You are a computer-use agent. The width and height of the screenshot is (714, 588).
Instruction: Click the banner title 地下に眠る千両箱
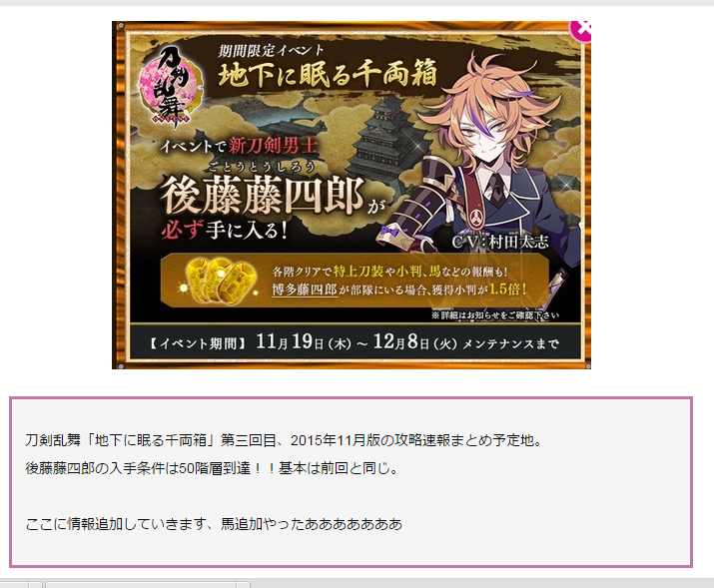(328, 74)
